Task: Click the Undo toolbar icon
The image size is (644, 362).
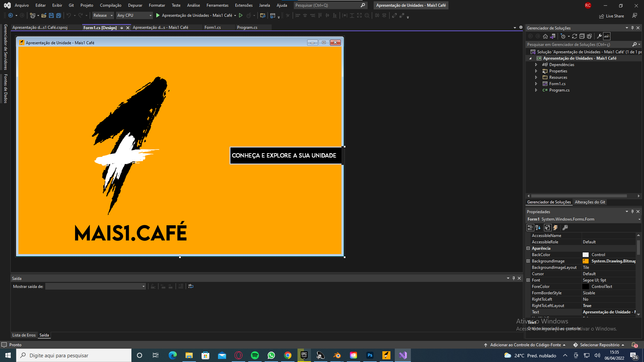Action: pos(68,15)
